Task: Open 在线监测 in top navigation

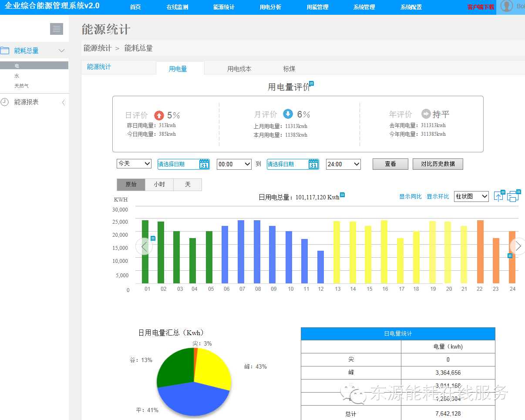Action: pos(177,7)
